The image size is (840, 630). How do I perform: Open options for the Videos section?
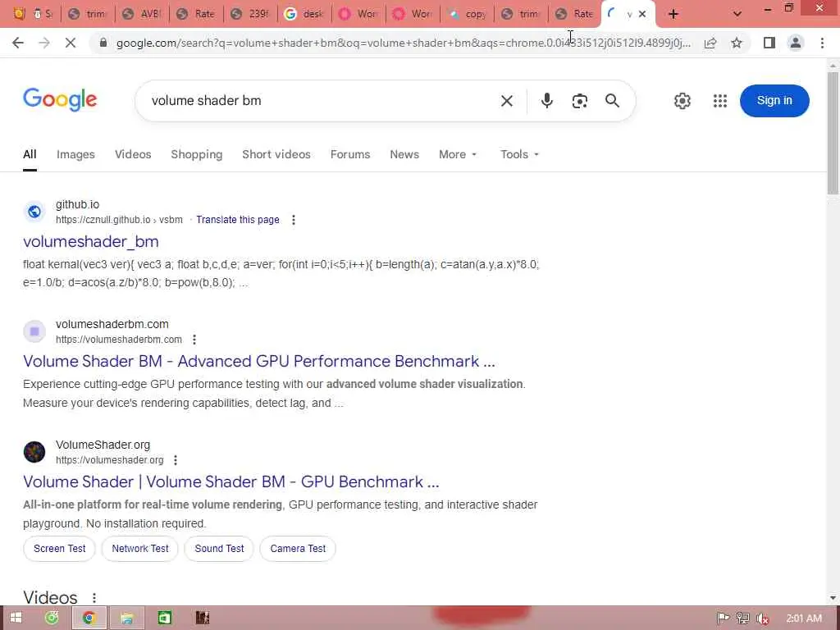tap(94, 598)
